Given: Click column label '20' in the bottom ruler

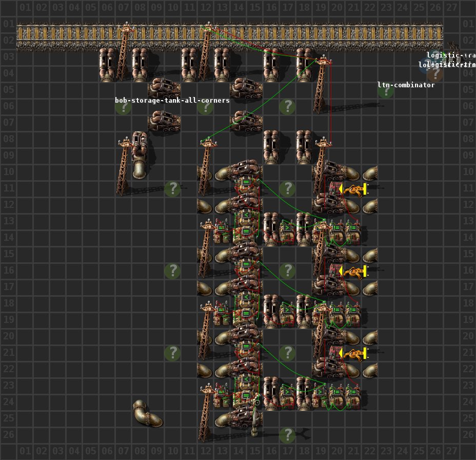Looking at the screenshot, I should 336,451.
